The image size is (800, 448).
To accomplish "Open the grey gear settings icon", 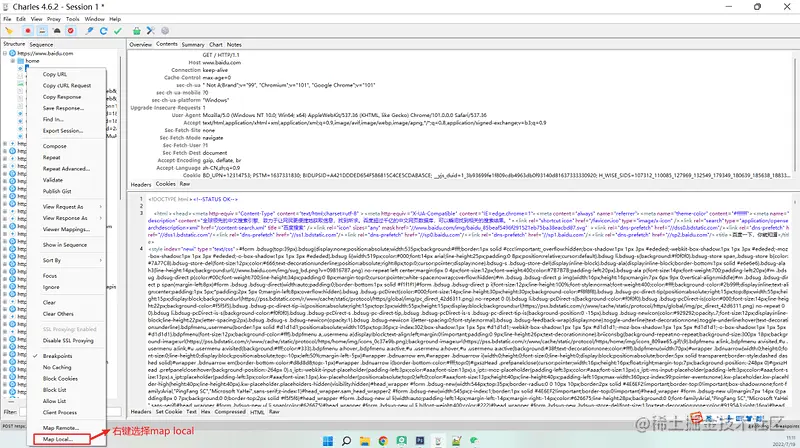I will (165, 31).
